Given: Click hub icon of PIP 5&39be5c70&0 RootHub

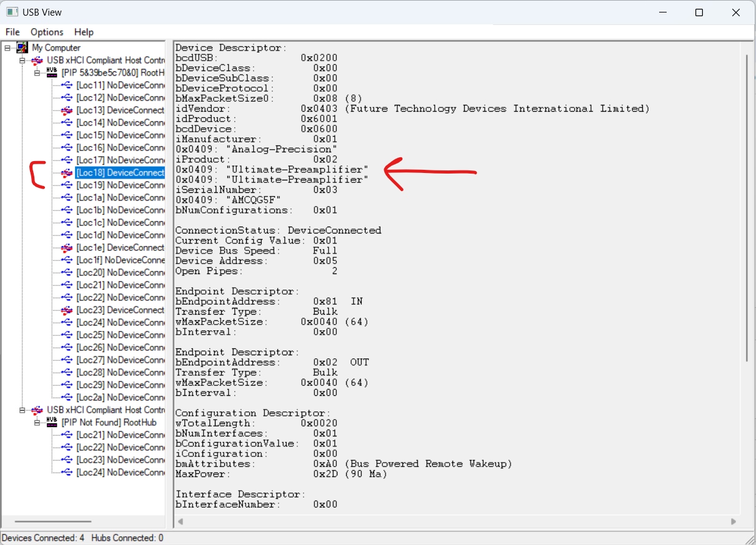Looking at the screenshot, I should [x=52, y=73].
